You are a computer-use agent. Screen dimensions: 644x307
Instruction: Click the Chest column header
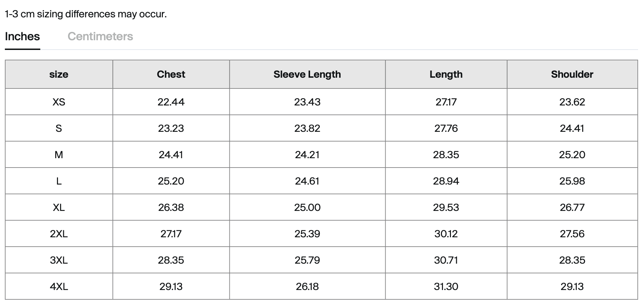click(171, 74)
